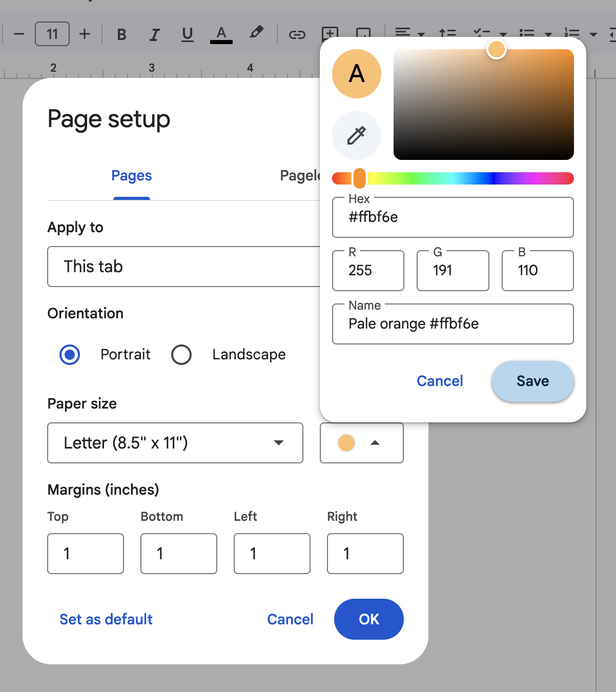Click the Bottom margin field
This screenshot has height=692, width=616.
point(179,554)
